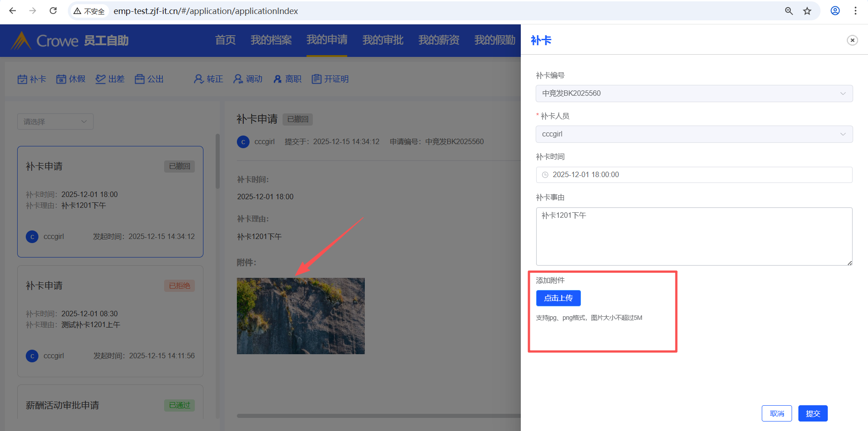868x431 pixels.
Task: Open the 休假 leave request icon
Action: 61,79
